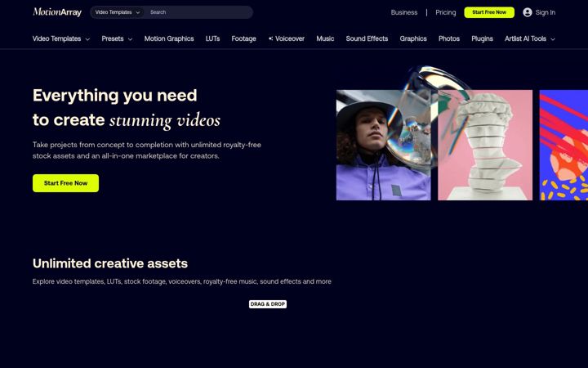Expand the Video Templates chevron in navigation bar
The width and height of the screenshot is (588, 368).
[87, 39]
